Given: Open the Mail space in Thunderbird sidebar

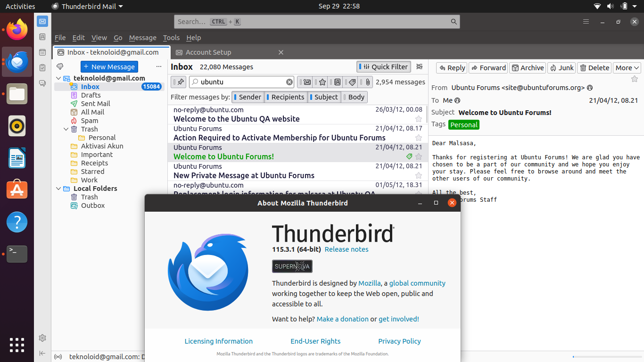Looking at the screenshot, I should (x=42, y=21).
